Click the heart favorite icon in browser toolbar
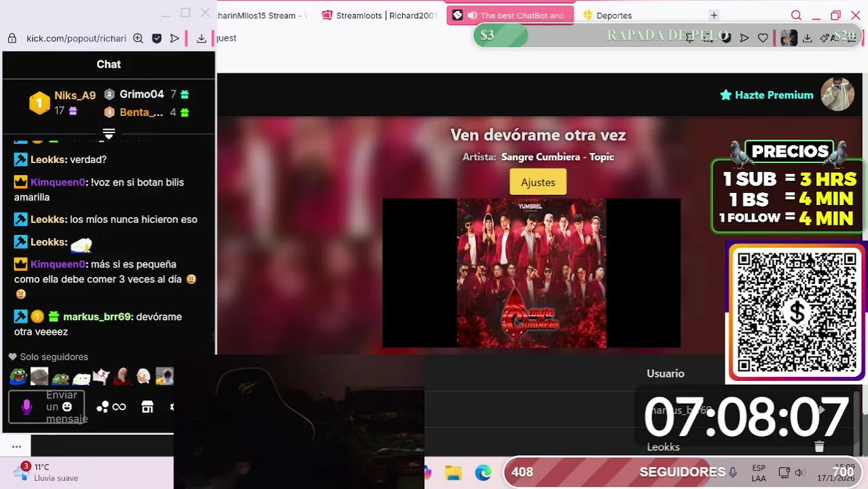The height and width of the screenshot is (489, 868). coord(763,38)
